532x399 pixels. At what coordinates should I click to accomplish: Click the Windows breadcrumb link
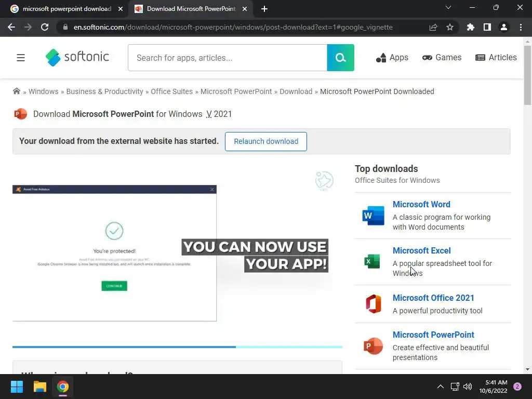[x=44, y=91]
